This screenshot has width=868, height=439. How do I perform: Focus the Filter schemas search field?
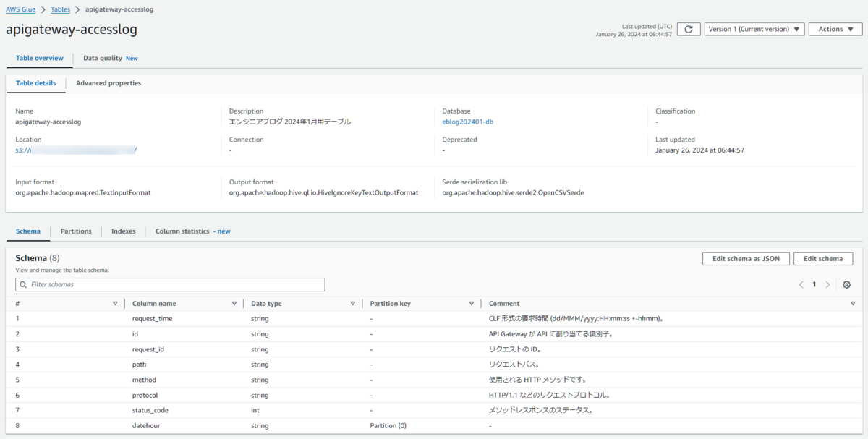[x=170, y=284]
